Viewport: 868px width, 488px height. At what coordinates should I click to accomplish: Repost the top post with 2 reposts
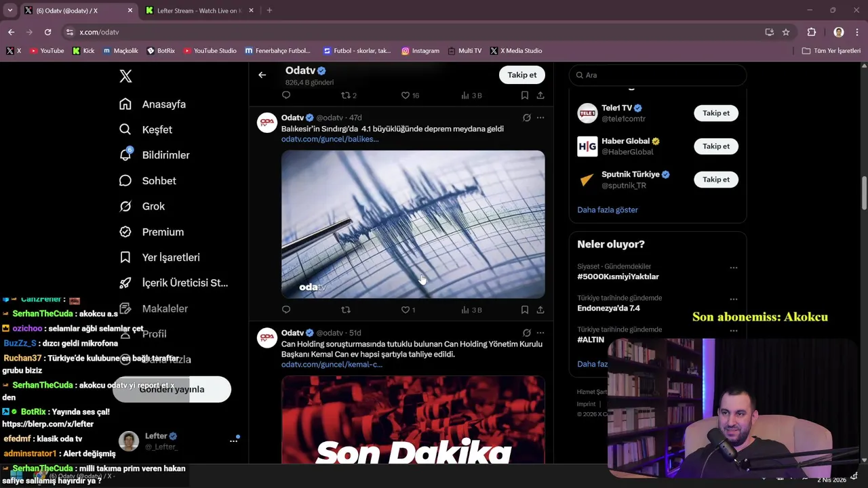point(349,96)
